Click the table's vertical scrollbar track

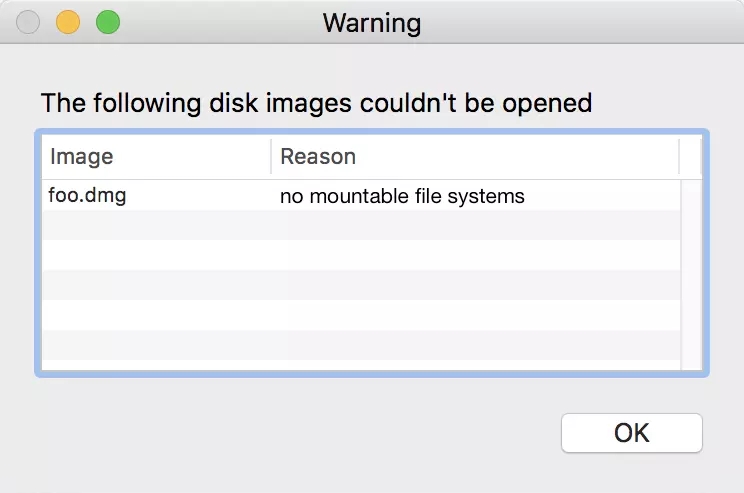(x=691, y=275)
